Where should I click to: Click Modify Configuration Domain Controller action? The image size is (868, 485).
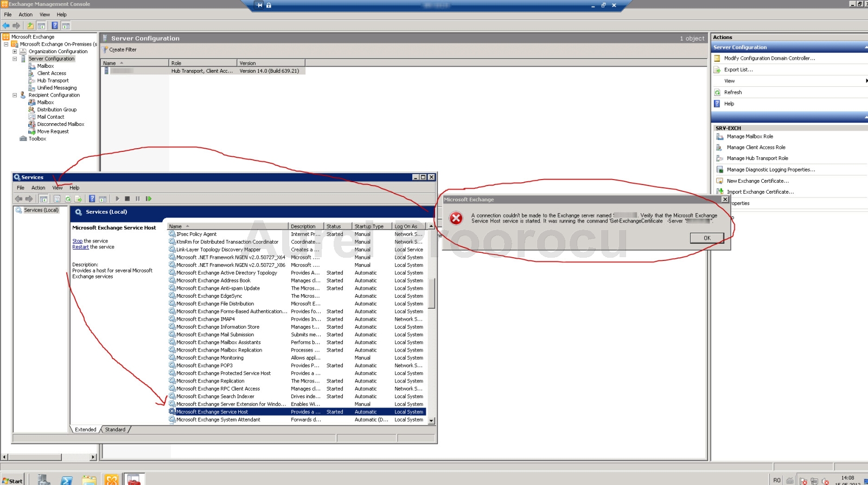769,58
